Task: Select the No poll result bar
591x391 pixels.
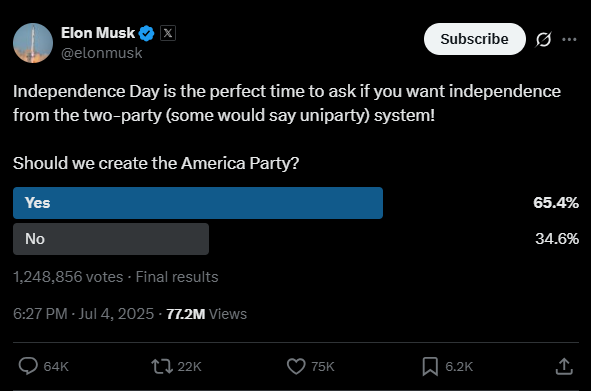Action: click(x=111, y=239)
